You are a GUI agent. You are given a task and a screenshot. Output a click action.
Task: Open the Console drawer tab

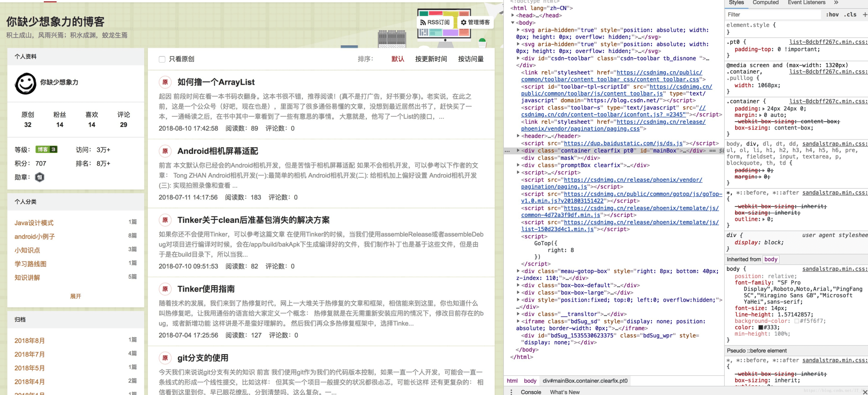[531, 392]
